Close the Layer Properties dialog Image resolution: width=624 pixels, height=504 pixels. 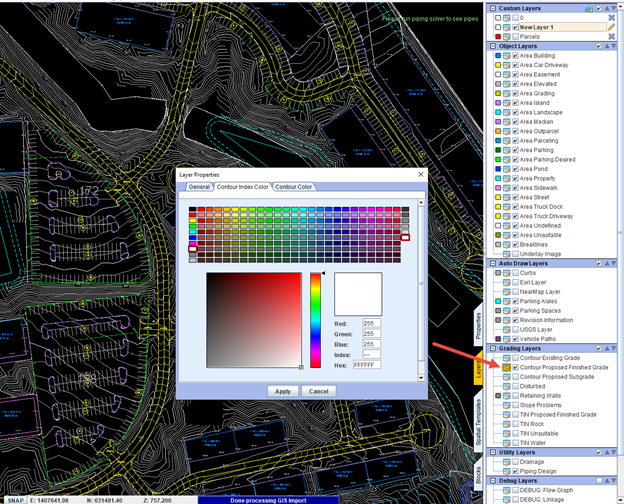click(421, 174)
